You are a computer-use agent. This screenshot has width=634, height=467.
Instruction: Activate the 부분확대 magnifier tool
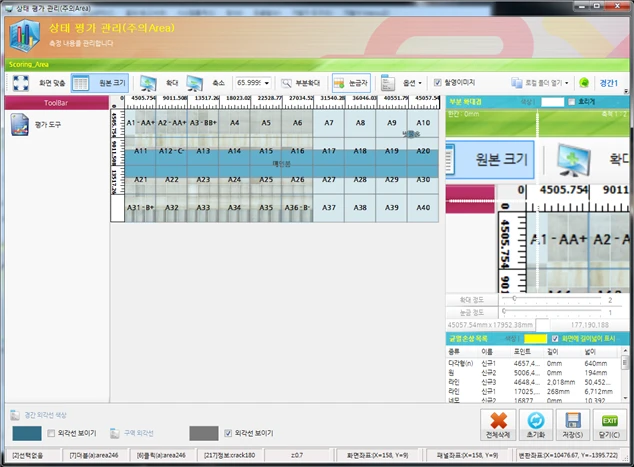[300, 83]
